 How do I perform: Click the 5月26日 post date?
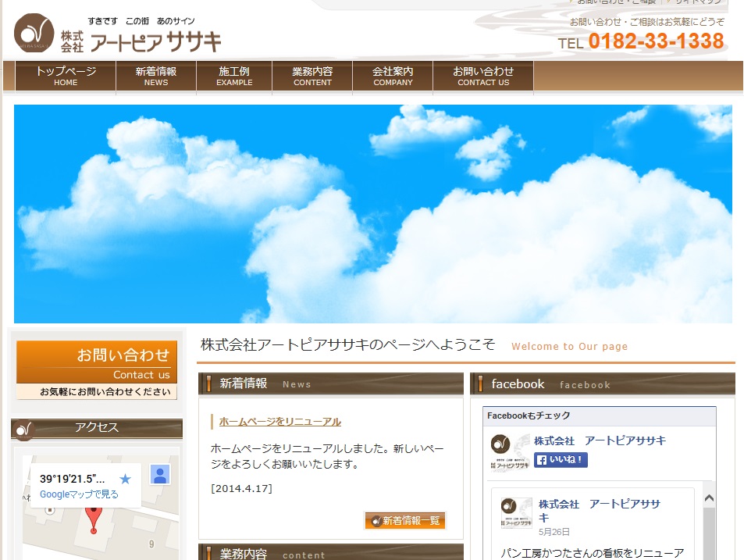coord(554,532)
